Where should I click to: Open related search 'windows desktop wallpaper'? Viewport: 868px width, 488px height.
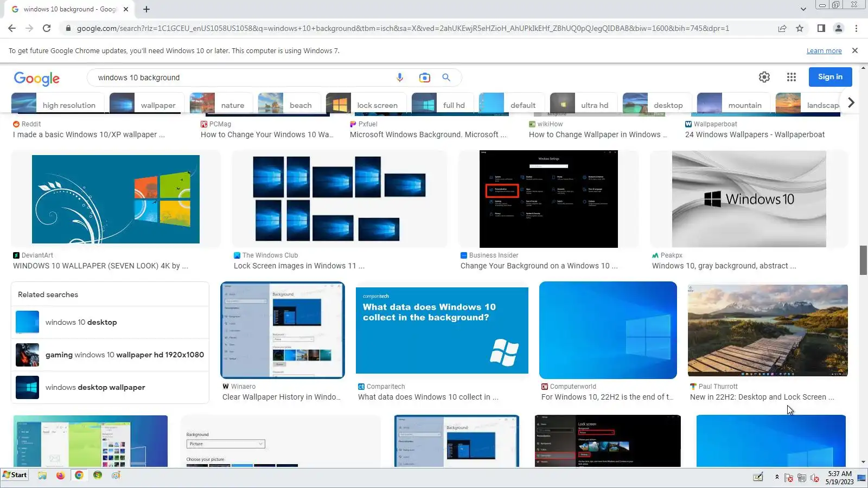110,387
